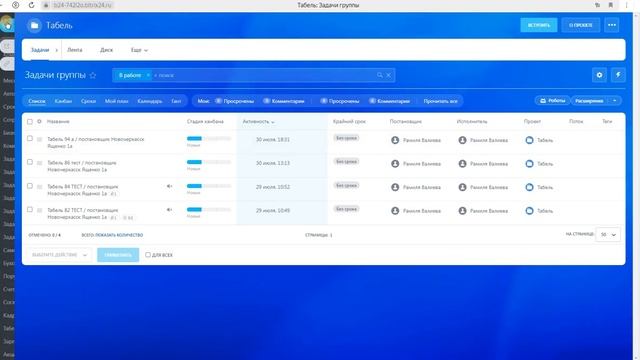640x360 pixels.
Task: Sort by the Активность column header
Action: [258, 122]
